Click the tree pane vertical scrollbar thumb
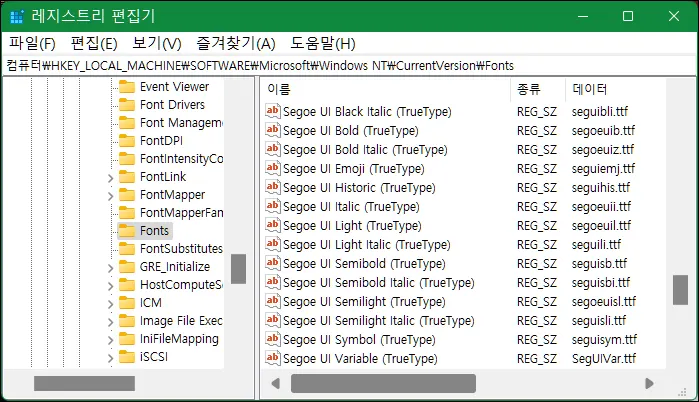This screenshot has height=402, width=699. click(238, 269)
